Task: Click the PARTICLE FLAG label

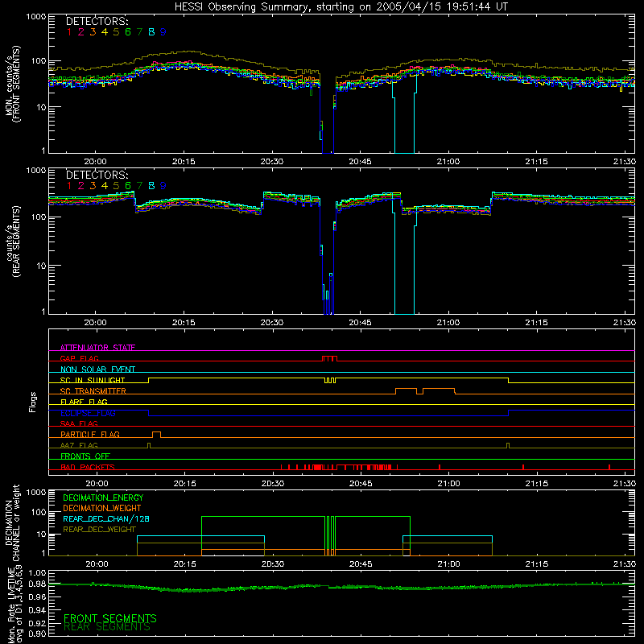Action: 90,434
